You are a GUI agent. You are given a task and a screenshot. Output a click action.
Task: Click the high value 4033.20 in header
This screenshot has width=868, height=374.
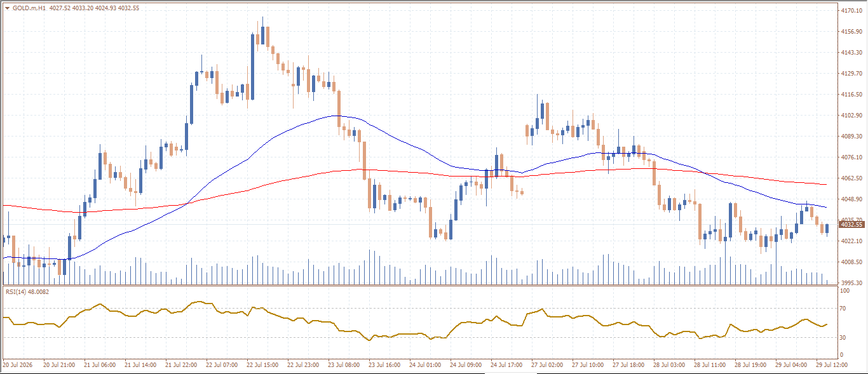point(82,8)
